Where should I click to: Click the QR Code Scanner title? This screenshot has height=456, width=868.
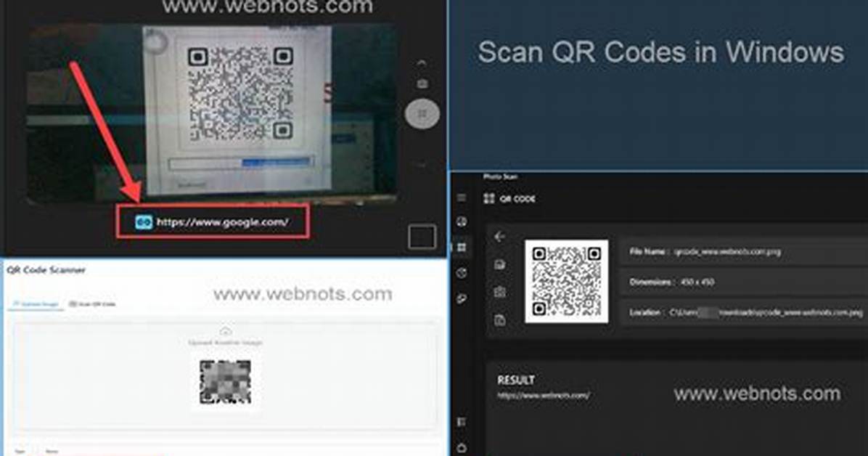tap(46, 270)
